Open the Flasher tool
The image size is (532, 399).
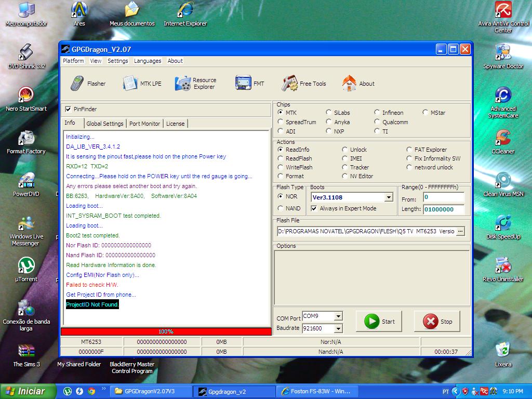(x=88, y=84)
